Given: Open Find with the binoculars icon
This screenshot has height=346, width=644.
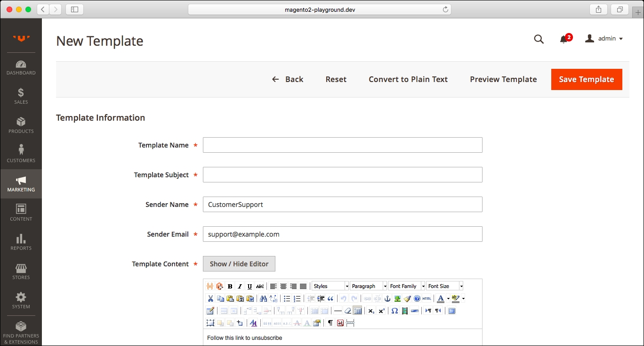Looking at the screenshot, I should [x=263, y=298].
